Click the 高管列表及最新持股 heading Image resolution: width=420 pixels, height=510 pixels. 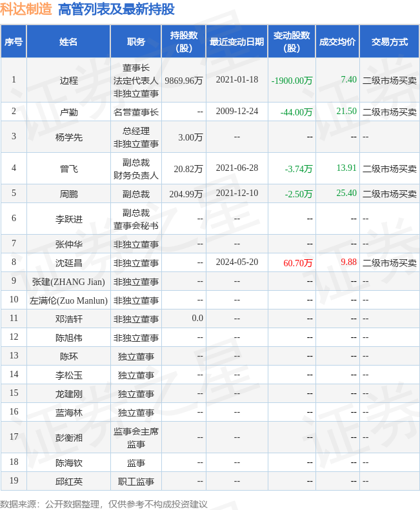116,9
